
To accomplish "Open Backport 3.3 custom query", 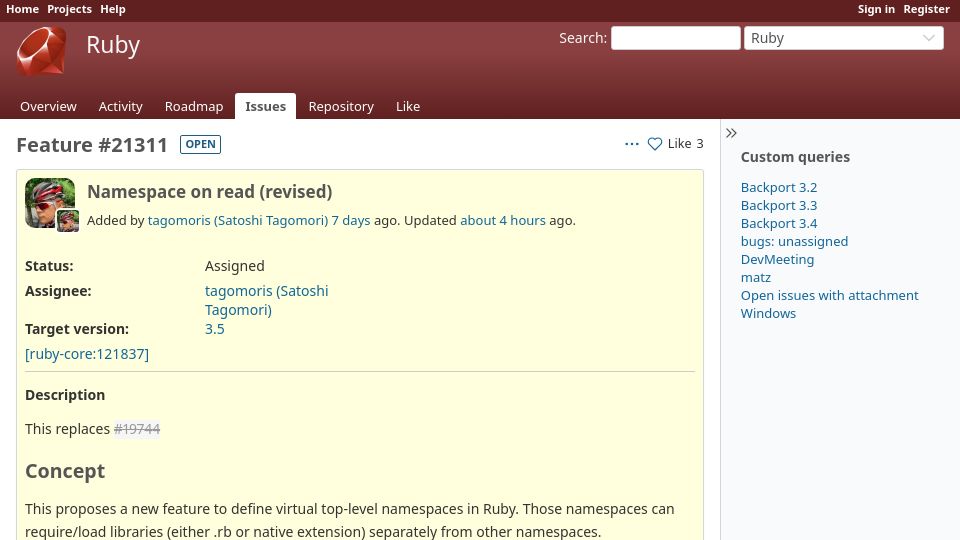I will 779,206.
